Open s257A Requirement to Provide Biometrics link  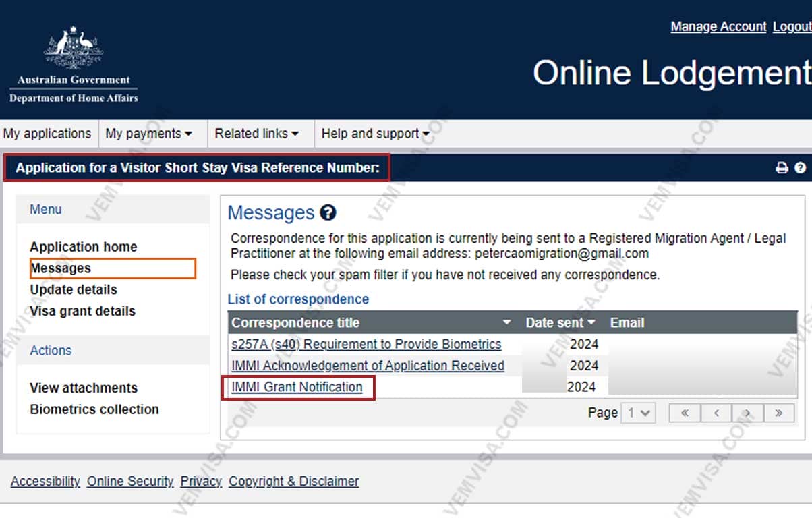(366, 344)
